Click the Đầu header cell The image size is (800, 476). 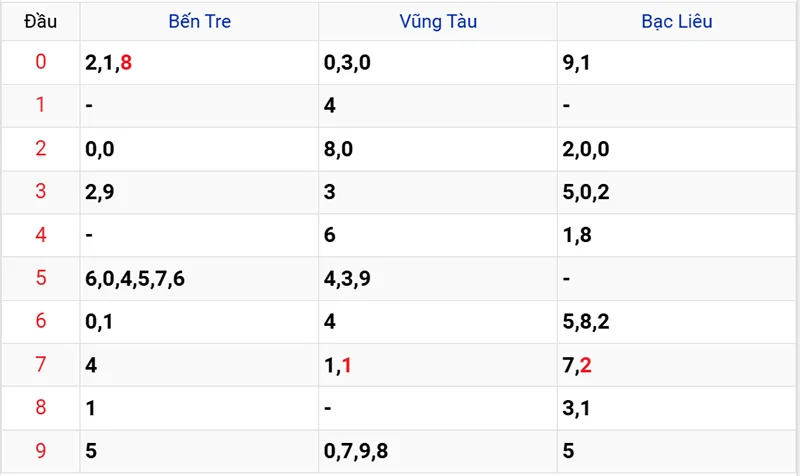(41, 21)
